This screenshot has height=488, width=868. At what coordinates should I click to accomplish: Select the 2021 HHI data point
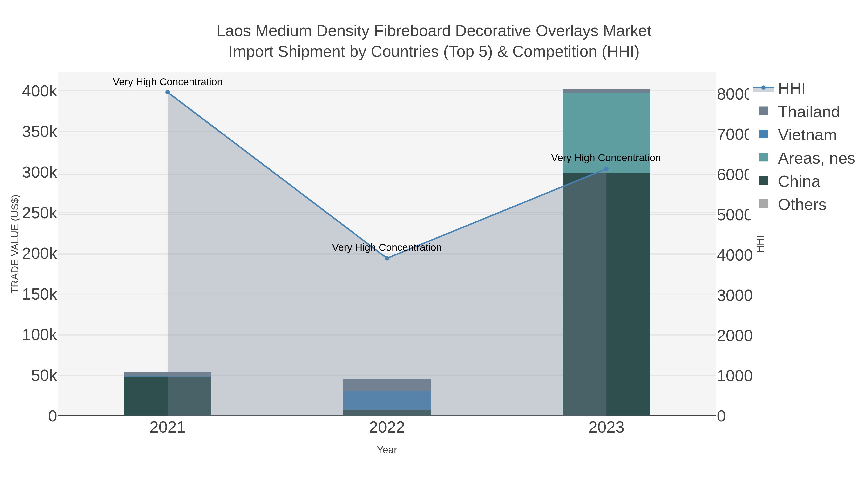(x=168, y=92)
